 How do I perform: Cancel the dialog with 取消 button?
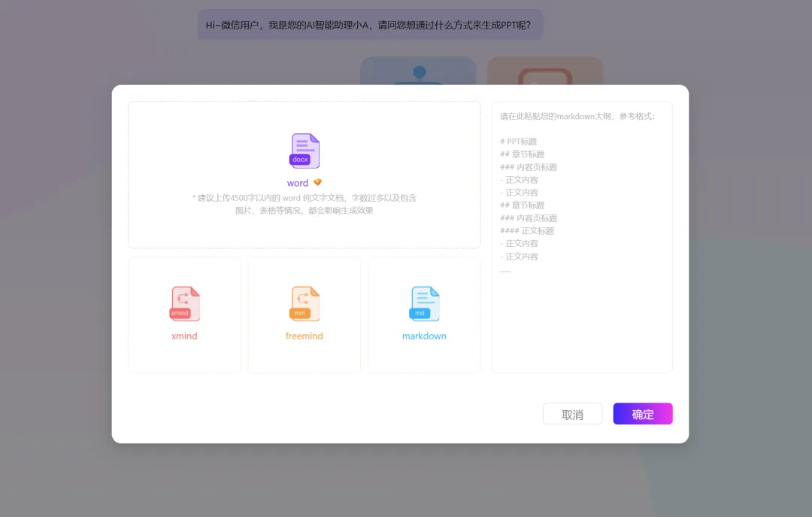click(x=573, y=413)
